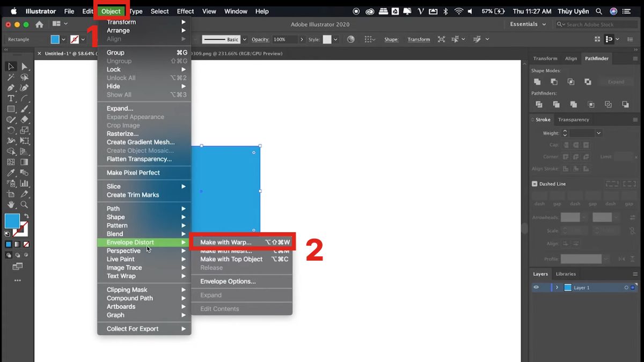
Task: Apply the Divide pathfinder
Action: pyautogui.click(x=539, y=105)
